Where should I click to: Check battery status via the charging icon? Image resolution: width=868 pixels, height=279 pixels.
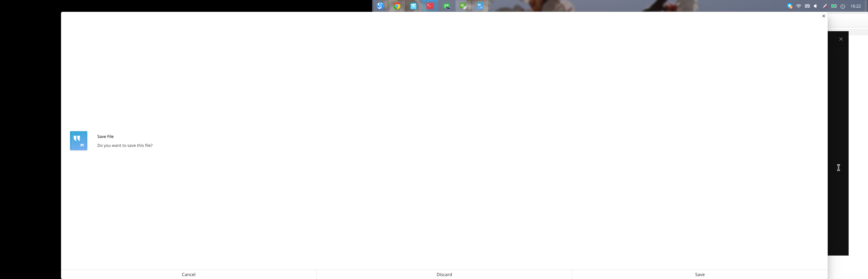tap(834, 6)
